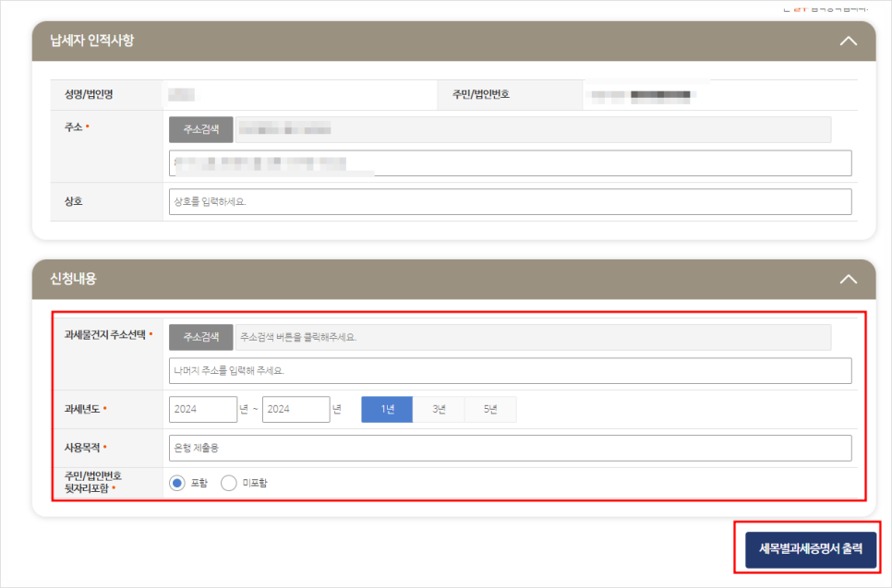Click the 주민/법인번호 value field
This screenshot has height=588, width=892.
pyautogui.click(x=720, y=94)
